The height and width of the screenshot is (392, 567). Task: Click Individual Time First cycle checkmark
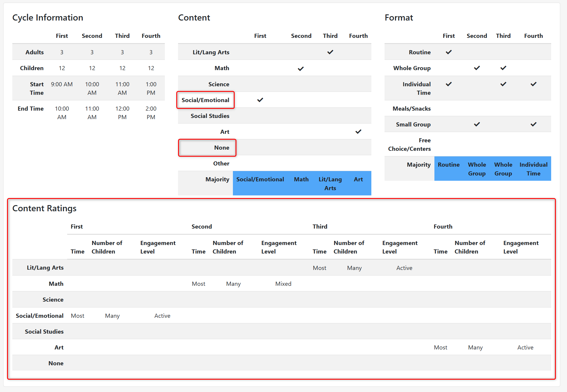click(x=448, y=84)
